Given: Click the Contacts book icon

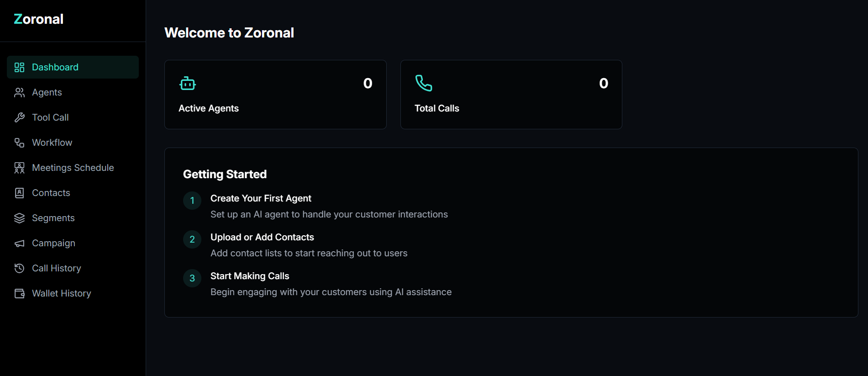Looking at the screenshot, I should click(x=19, y=193).
